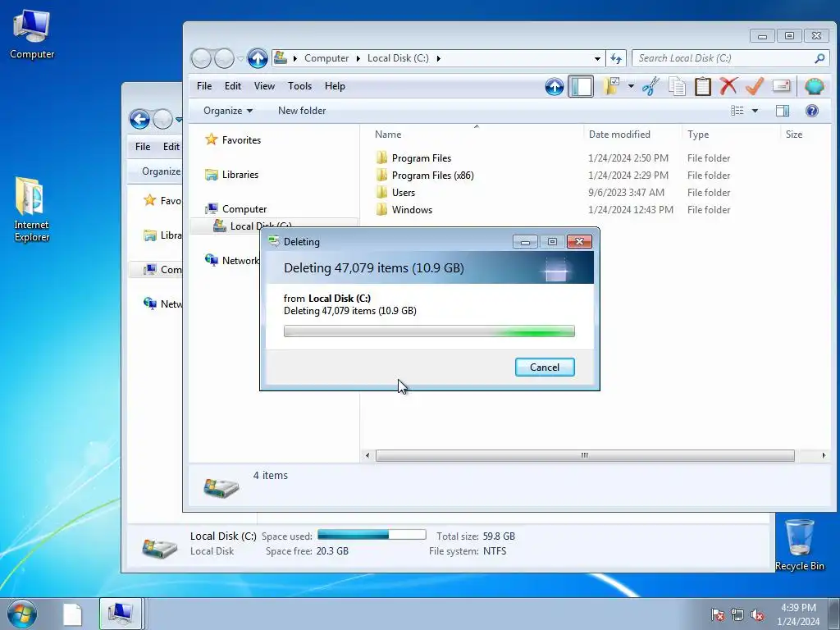Select the Program Files (x86) folder
840x630 pixels.
(x=424, y=176)
